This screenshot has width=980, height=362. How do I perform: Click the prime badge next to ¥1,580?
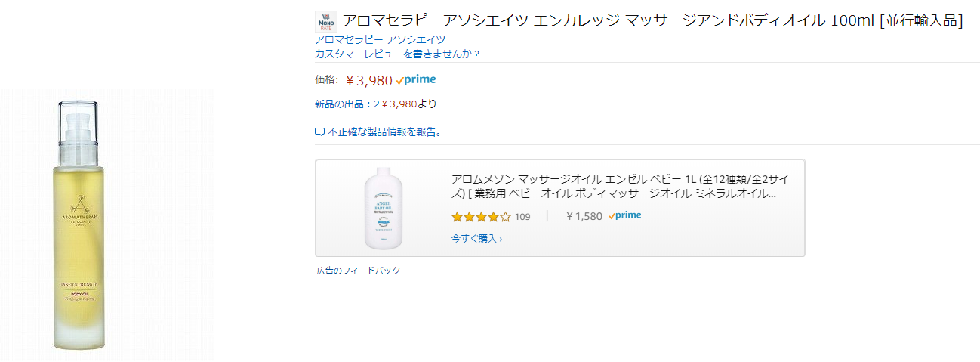[624, 215]
